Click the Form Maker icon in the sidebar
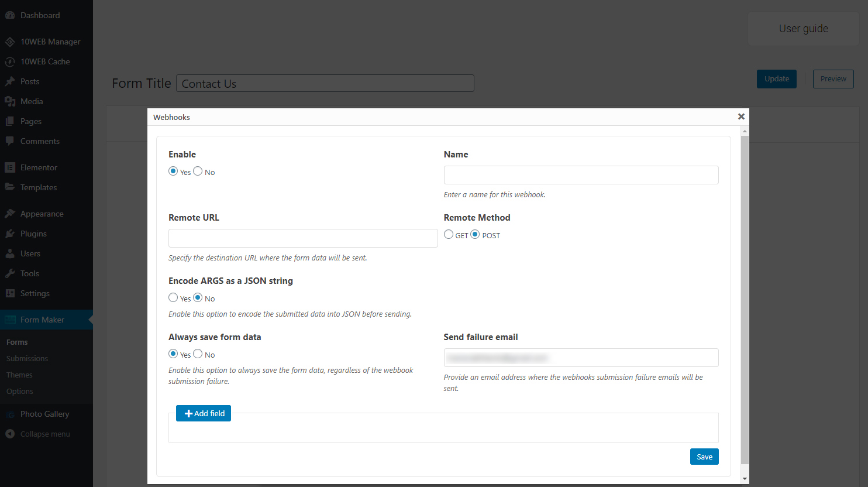The width and height of the screenshot is (868, 487). click(x=10, y=320)
